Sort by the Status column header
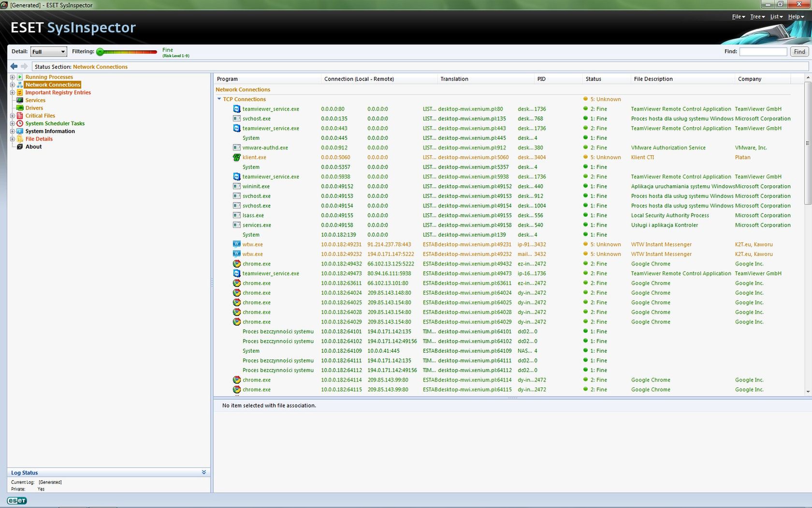This screenshot has width=812, height=508. coord(607,79)
